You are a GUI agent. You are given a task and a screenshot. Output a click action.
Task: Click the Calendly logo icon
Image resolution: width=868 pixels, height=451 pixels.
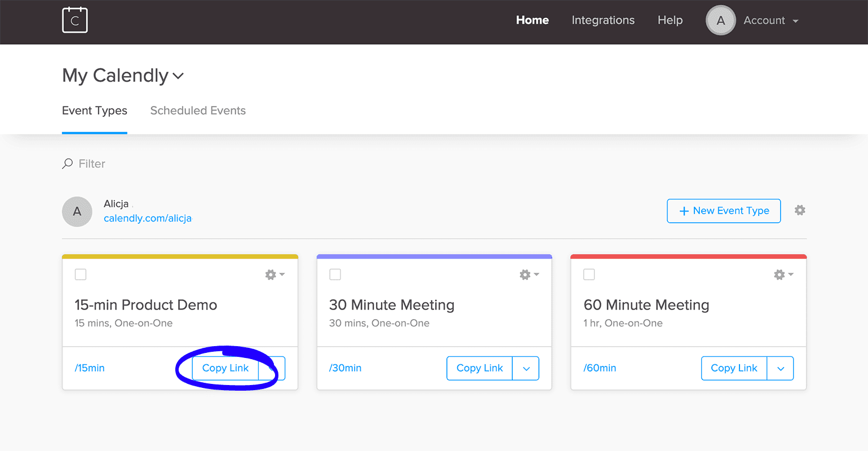click(x=75, y=20)
